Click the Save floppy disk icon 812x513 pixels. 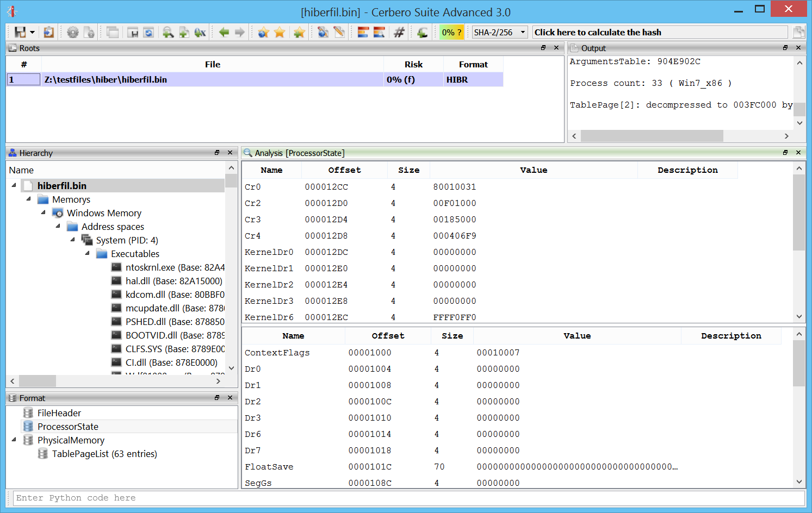[20, 33]
